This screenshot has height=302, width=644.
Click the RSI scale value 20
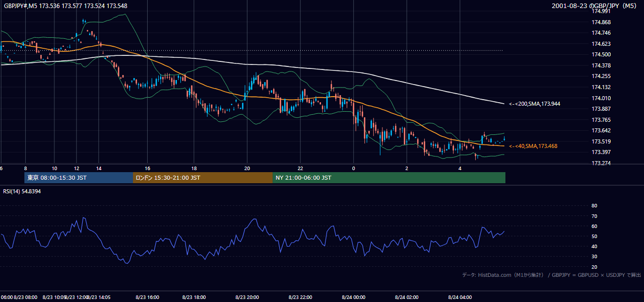[594, 267]
